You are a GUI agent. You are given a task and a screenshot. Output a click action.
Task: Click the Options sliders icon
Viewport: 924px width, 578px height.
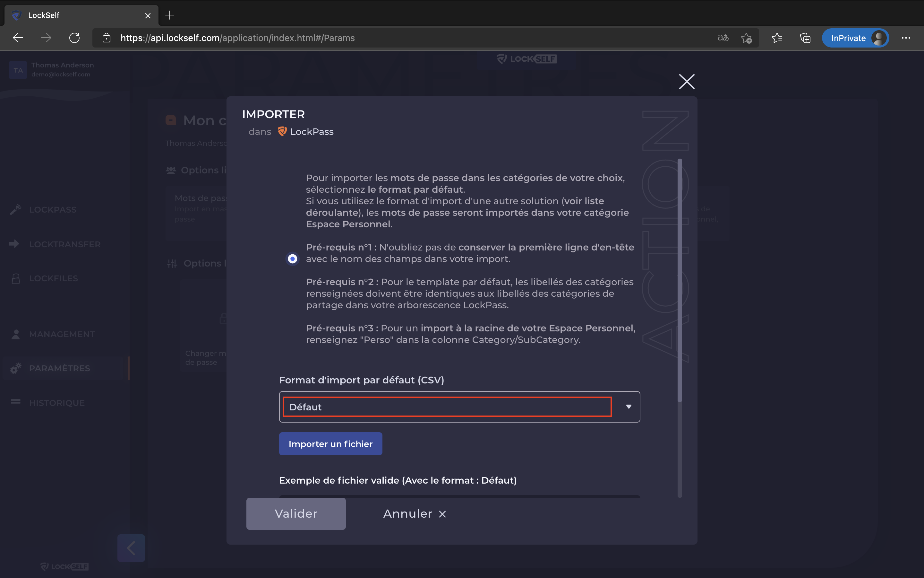[x=172, y=263]
